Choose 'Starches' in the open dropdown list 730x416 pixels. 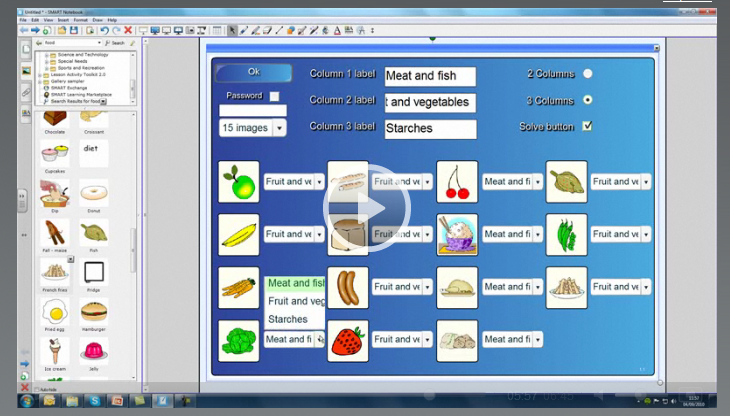click(295, 319)
